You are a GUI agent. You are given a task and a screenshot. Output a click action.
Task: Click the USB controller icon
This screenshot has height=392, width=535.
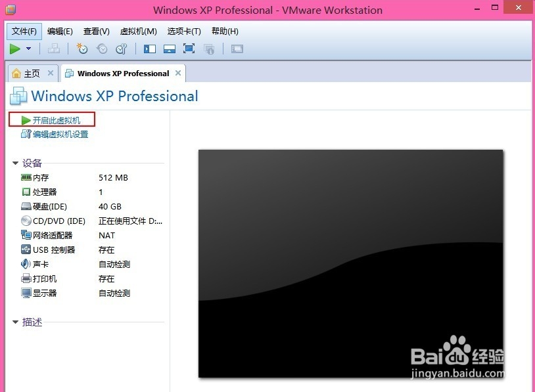(26, 250)
